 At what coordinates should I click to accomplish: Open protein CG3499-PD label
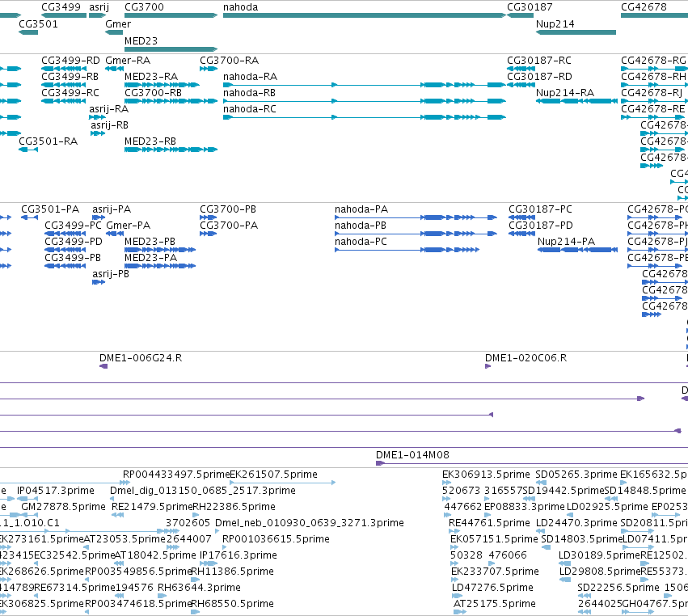74,242
